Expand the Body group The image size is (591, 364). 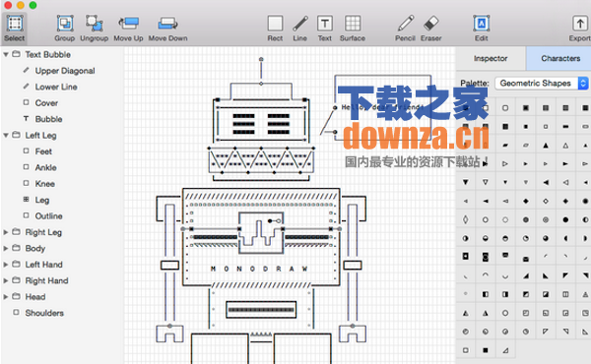[x=6, y=249]
